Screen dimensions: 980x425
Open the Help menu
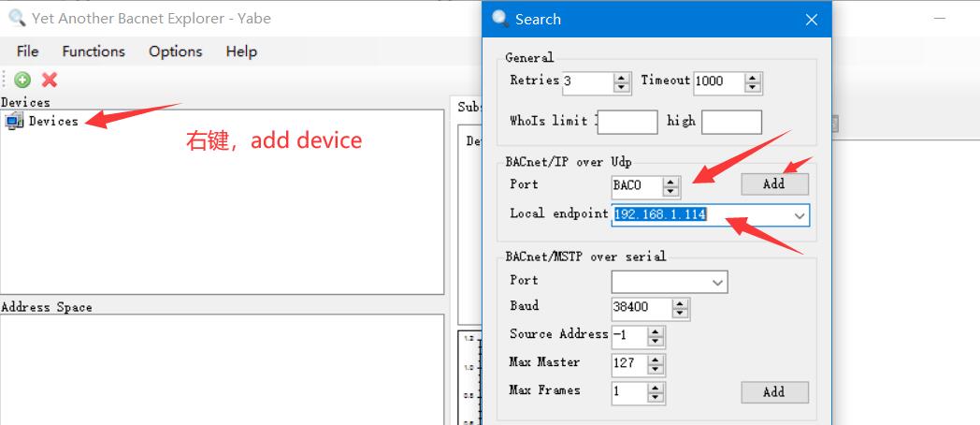[241, 51]
